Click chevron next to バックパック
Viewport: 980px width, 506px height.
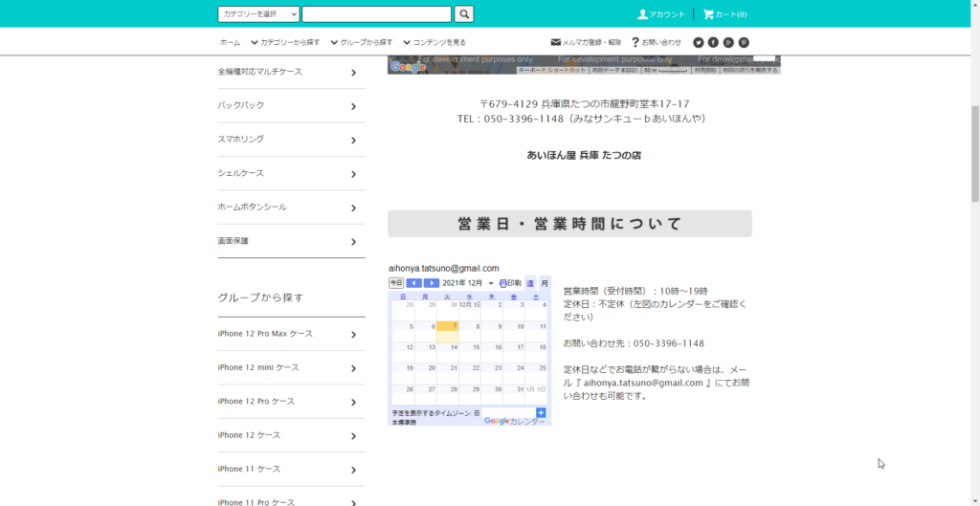(x=354, y=106)
